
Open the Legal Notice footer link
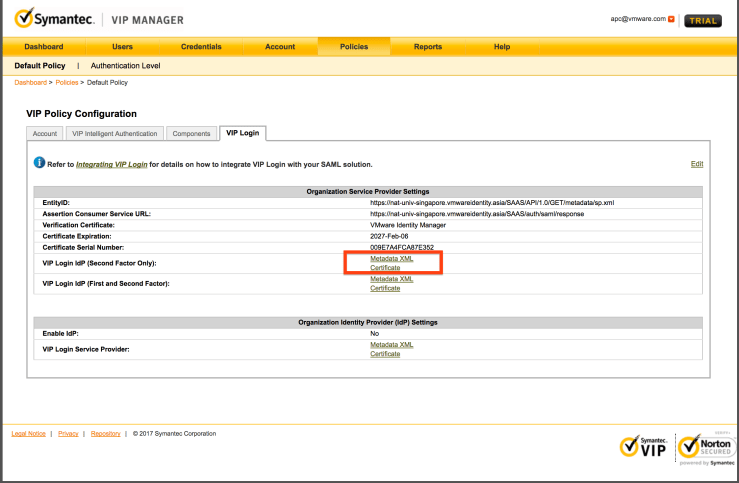pos(29,434)
